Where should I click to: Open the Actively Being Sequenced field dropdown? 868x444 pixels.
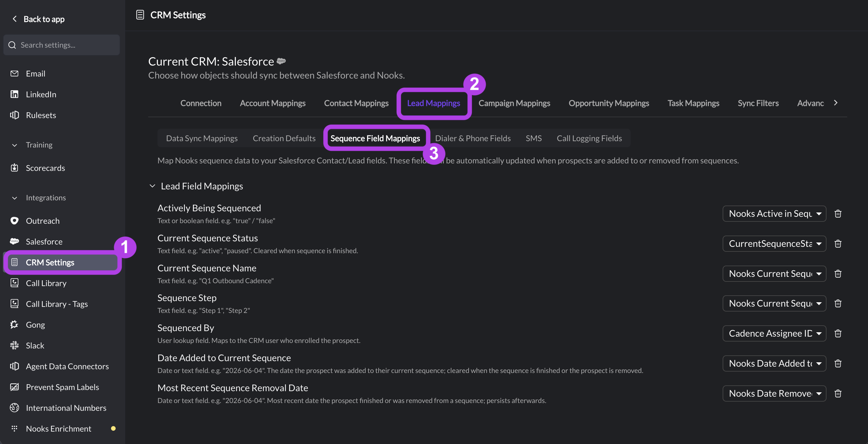click(774, 214)
